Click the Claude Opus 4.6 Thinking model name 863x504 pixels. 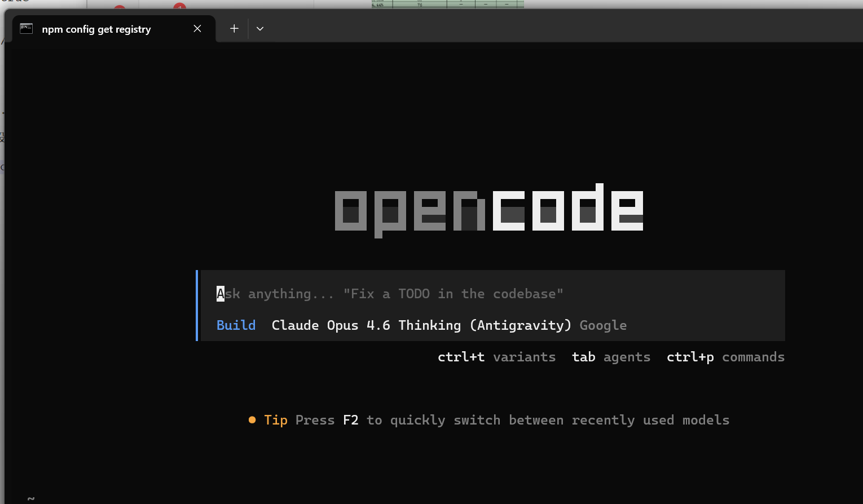[x=421, y=325]
